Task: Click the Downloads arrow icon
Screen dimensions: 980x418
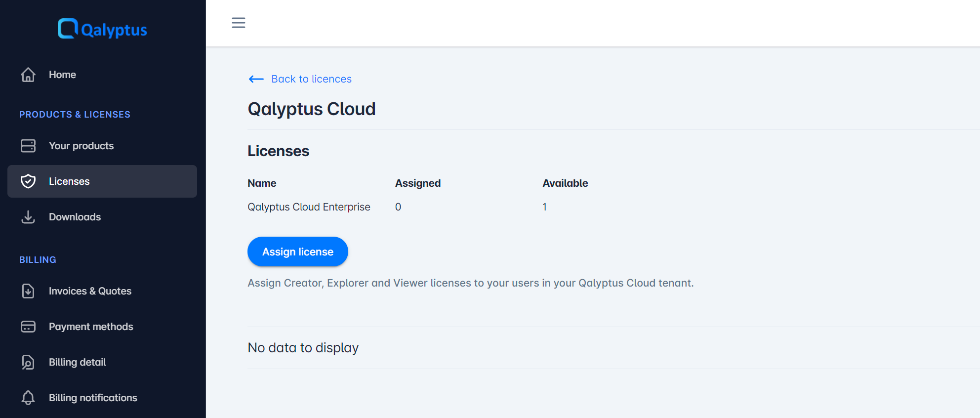Action: pyautogui.click(x=28, y=217)
